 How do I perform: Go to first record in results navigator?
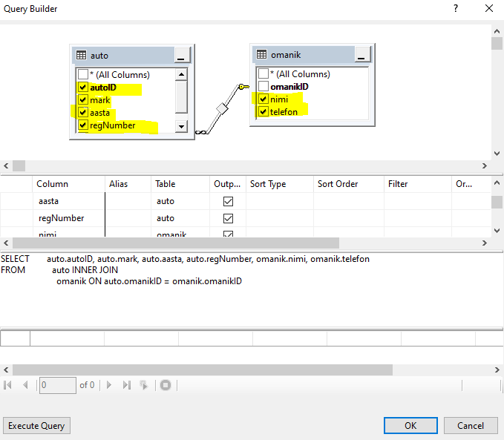[9, 385]
